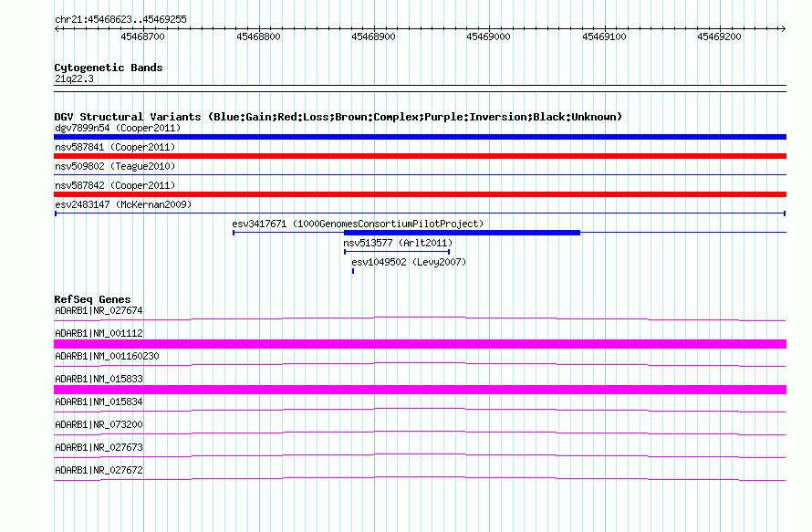Click the 45468800 ruler position label
812x532 pixels.
258,37
